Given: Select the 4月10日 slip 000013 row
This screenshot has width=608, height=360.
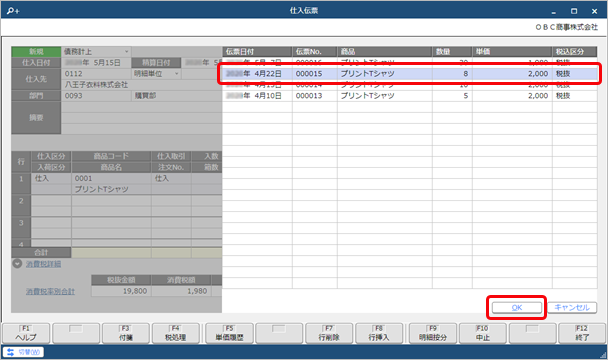Looking at the screenshot, I should [x=409, y=96].
